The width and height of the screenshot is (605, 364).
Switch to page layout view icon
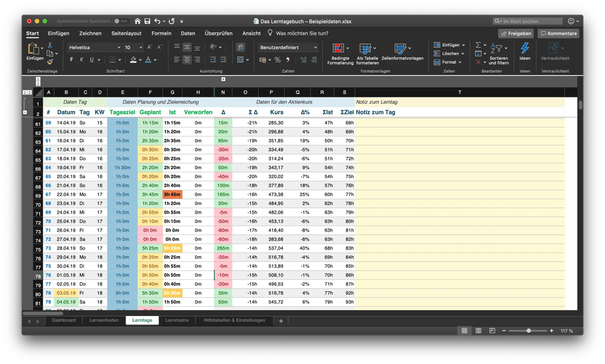[x=478, y=331]
